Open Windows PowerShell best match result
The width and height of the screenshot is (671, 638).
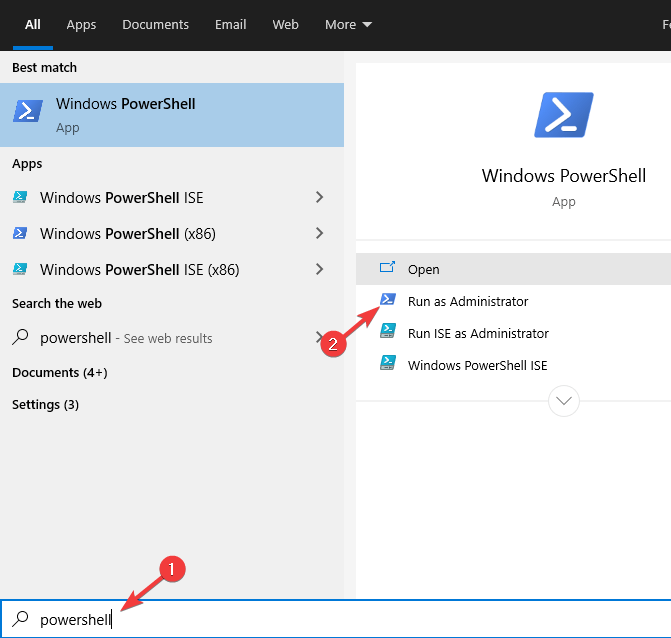(x=172, y=115)
